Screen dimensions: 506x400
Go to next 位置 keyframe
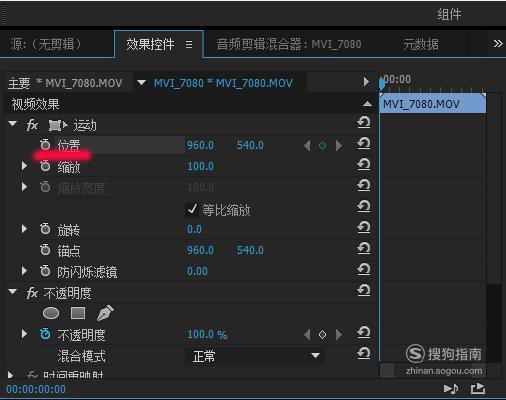tap(339, 145)
